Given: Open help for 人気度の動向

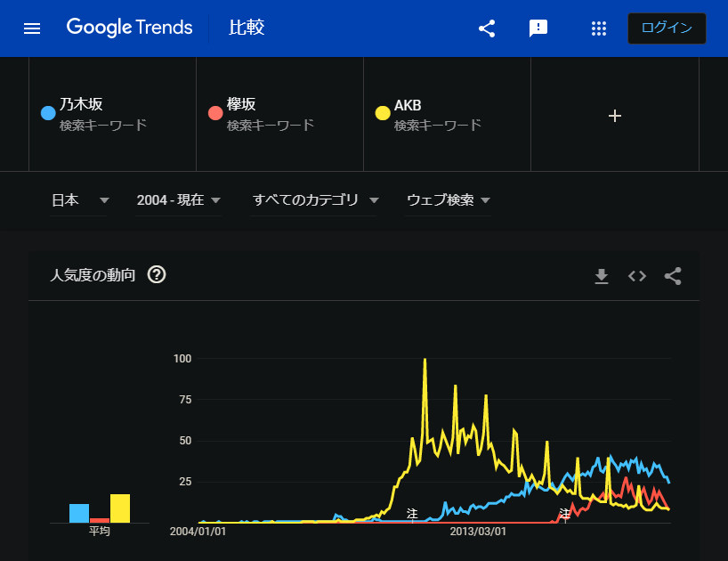Looking at the screenshot, I should [x=157, y=275].
